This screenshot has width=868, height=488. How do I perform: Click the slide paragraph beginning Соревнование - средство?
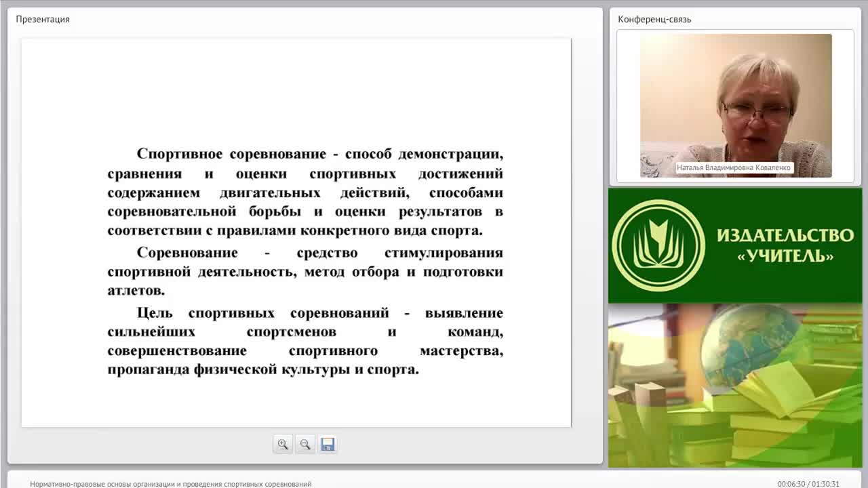click(305, 272)
